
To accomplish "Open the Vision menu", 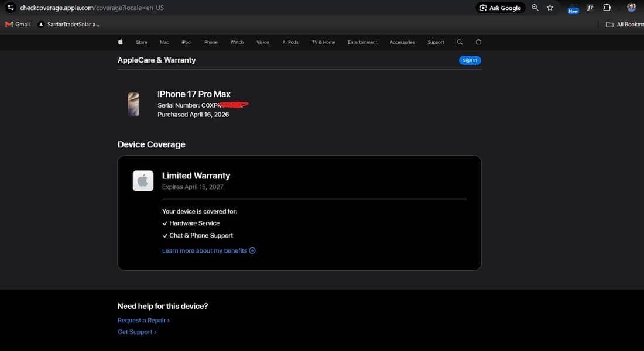I will (x=263, y=42).
